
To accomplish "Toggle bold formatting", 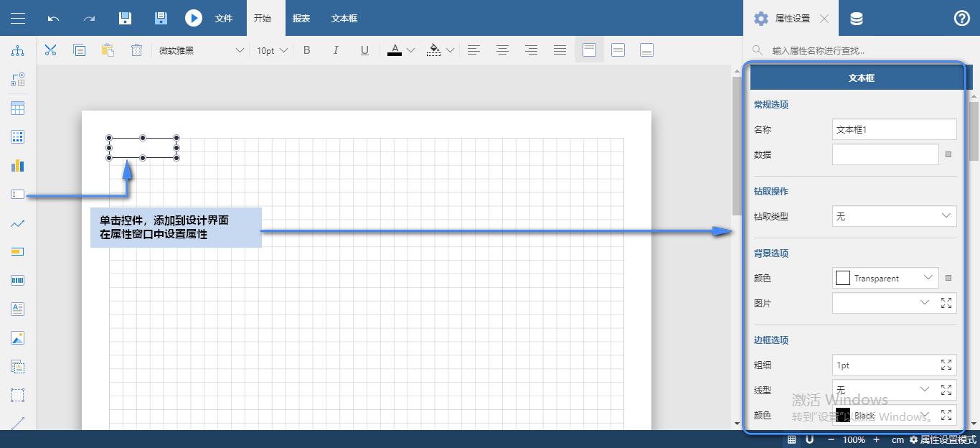I will tap(307, 50).
